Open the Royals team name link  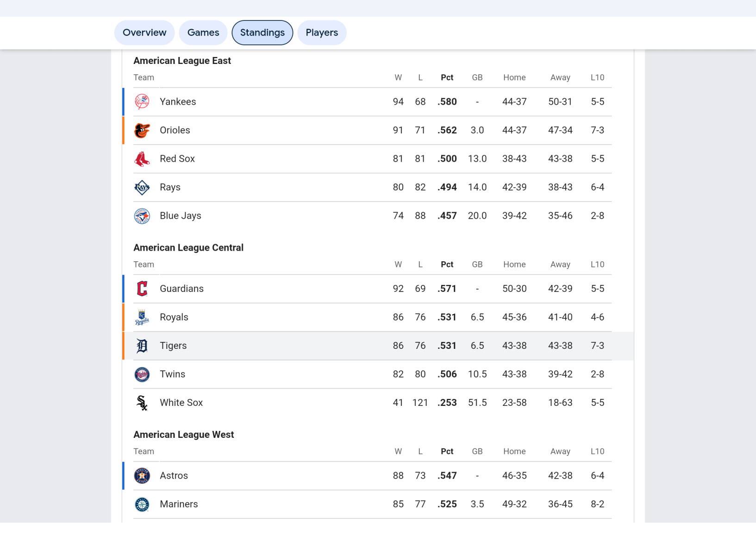[174, 317]
